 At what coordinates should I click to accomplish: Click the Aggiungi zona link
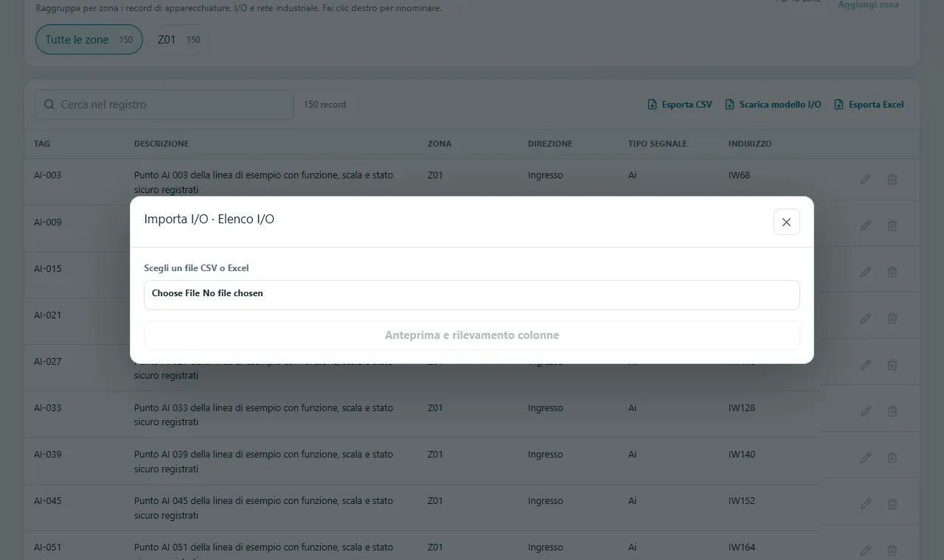click(868, 4)
